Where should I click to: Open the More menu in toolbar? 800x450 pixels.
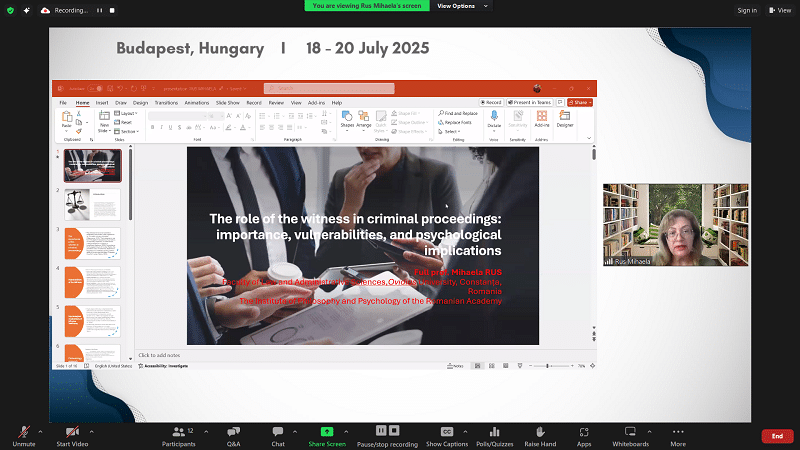[x=678, y=434]
